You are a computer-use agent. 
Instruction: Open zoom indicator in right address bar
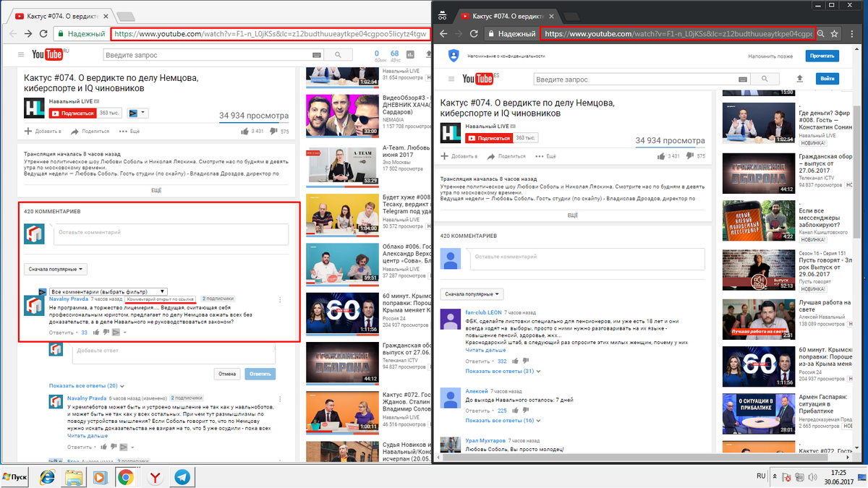821,33
